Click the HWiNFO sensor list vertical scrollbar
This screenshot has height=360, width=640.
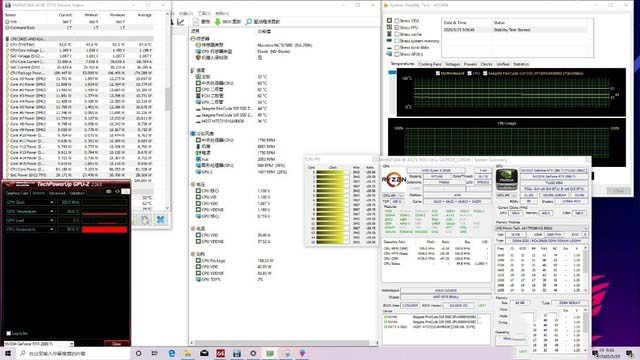167,99
